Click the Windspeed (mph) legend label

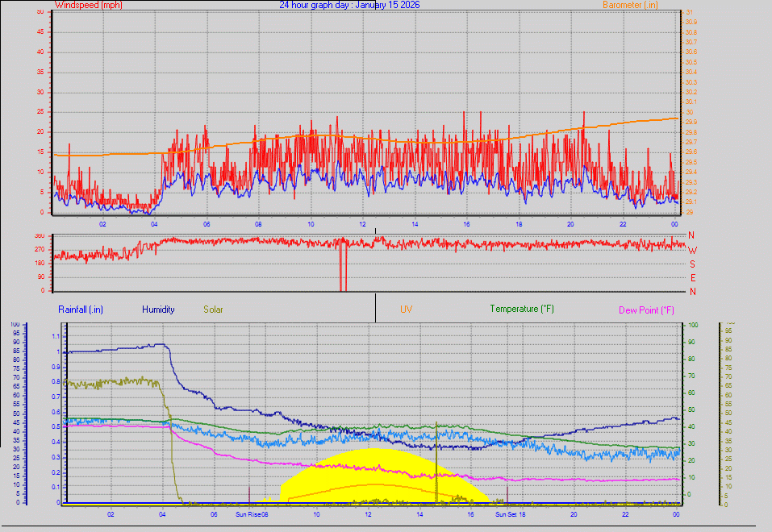pos(87,5)
